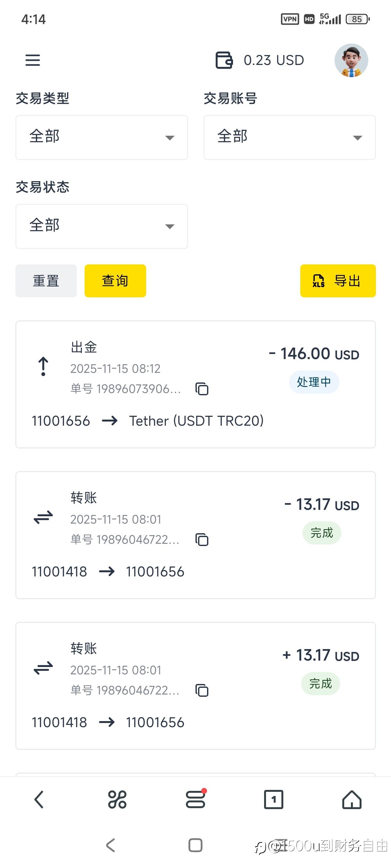The image size is (391, 868).
Task: Tap the wallet balance icon
Action: tap(224, 60)
